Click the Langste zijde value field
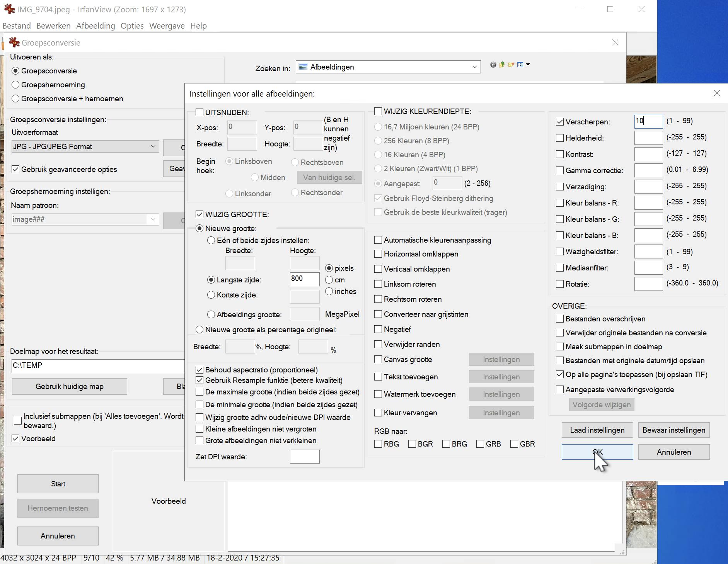The height and width of the screenshot is (564, 728). pyautogui.click(x=304, y=279)
